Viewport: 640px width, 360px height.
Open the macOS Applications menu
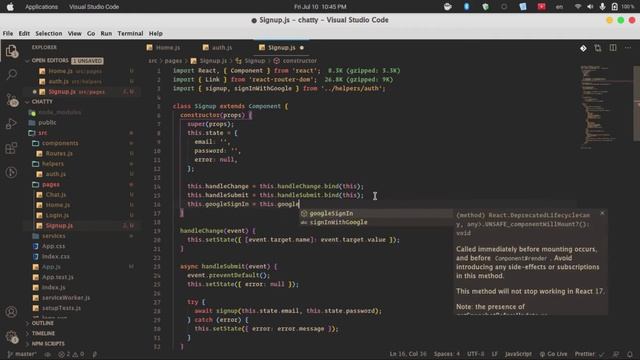[x=41, y=7]
